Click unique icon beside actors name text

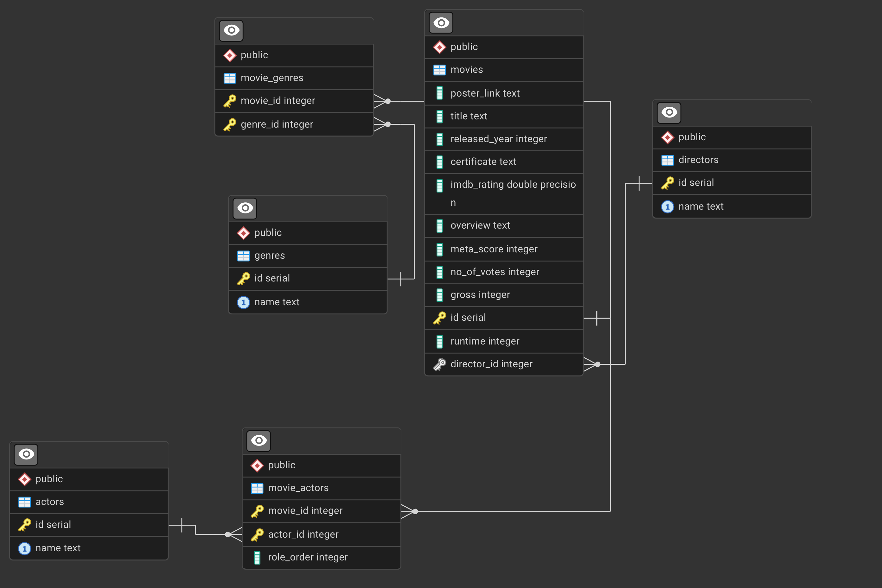pyautogui.click(x=24, y=549)
